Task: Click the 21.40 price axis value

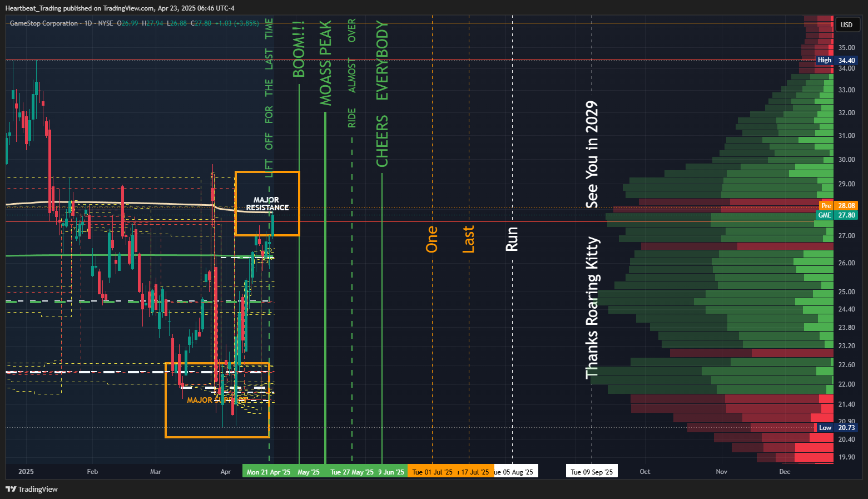Action: 846,404
